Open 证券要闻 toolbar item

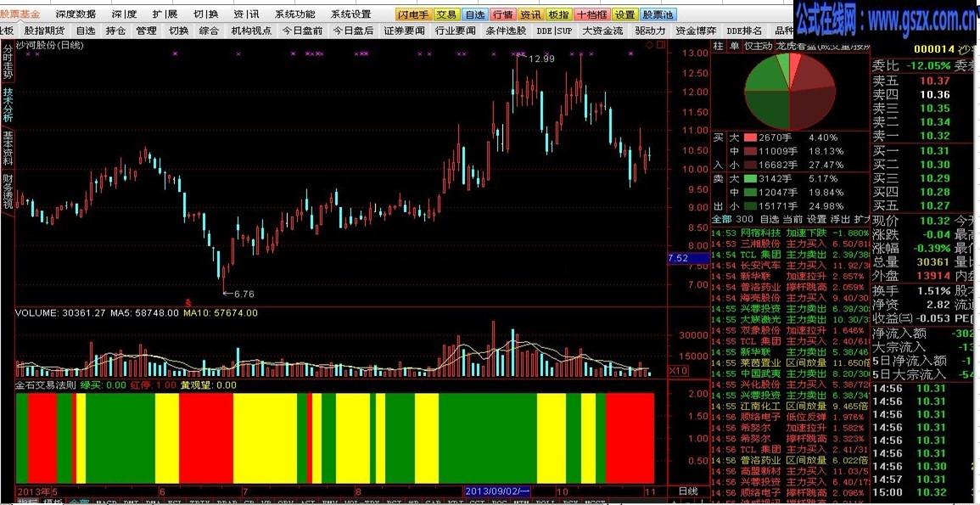point(405,30)
